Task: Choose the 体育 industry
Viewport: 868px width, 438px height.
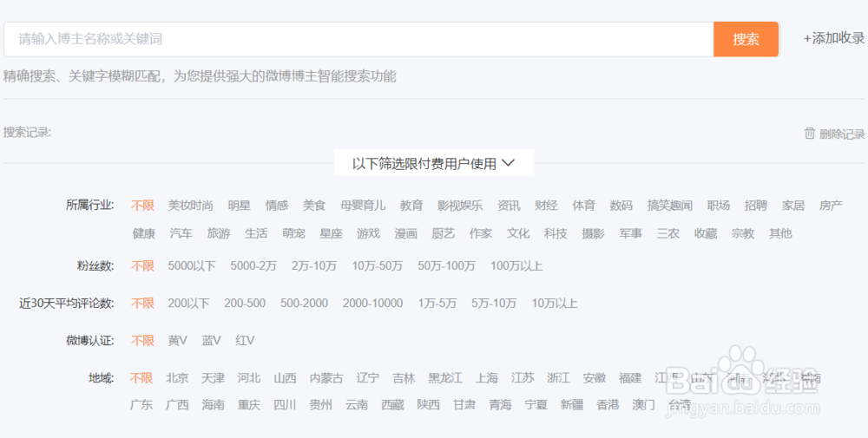Action: (x=583, y=206)
